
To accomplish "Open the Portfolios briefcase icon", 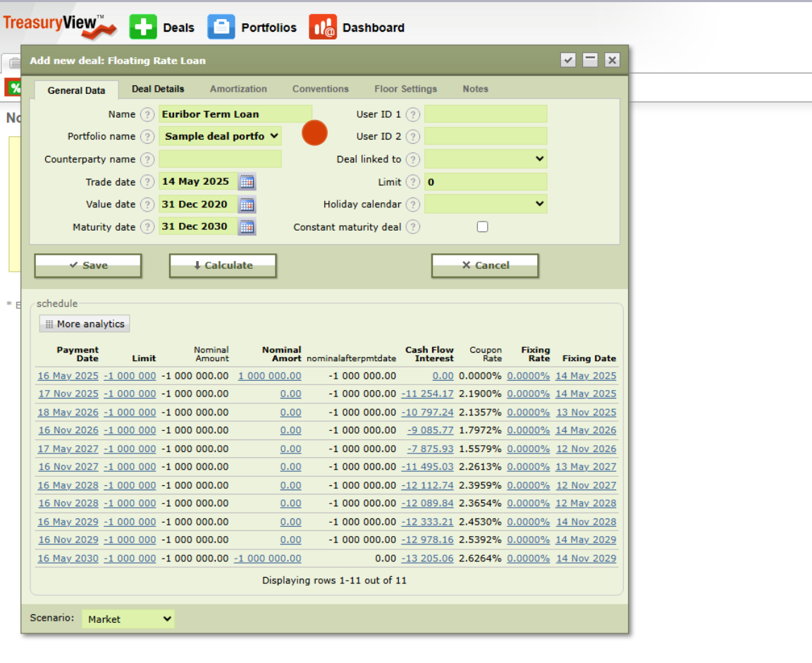I will tap(221, 28).
